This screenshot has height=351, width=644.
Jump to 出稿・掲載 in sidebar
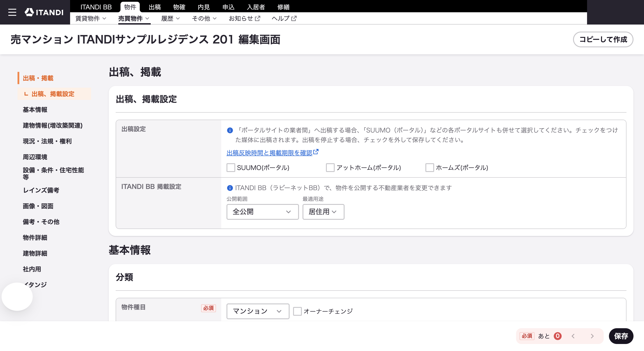[x=38, y=78]
